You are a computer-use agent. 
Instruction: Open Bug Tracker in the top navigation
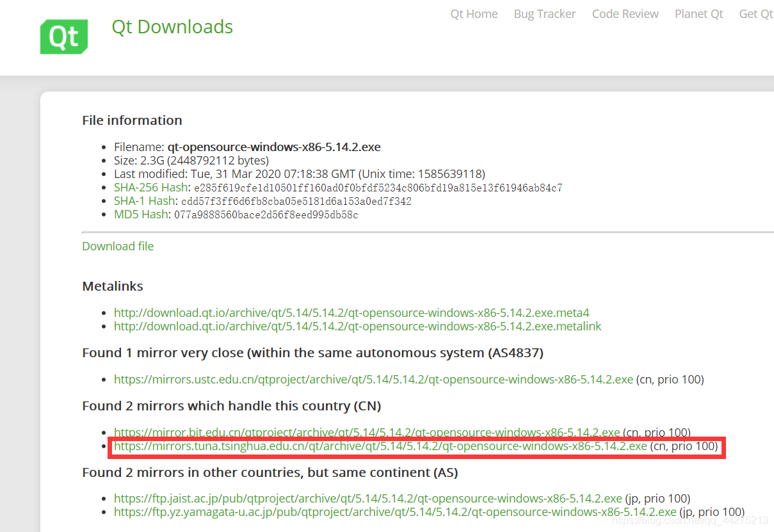[x=545, y=14]
